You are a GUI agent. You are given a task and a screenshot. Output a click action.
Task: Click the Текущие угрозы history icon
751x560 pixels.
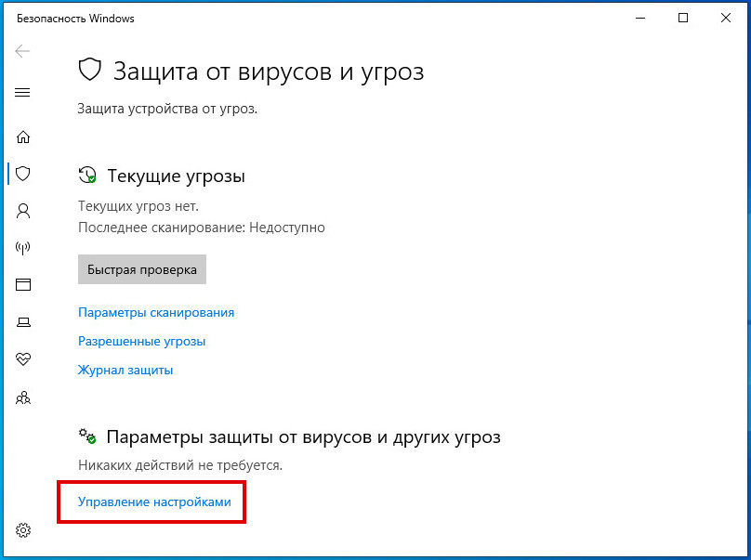point(87,176)
